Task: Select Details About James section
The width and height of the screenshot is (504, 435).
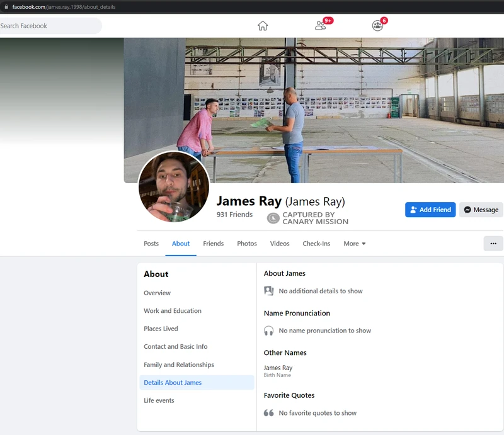Action: 197,383
